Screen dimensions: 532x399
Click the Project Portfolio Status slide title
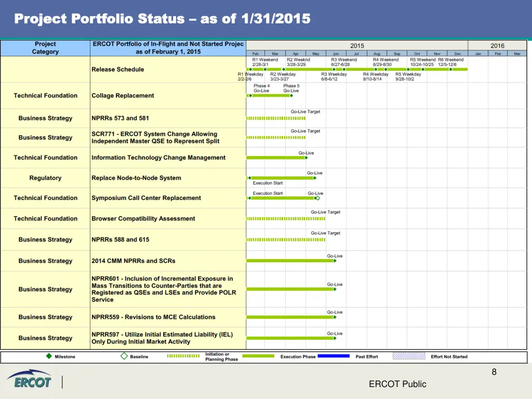tap(162, 19)
